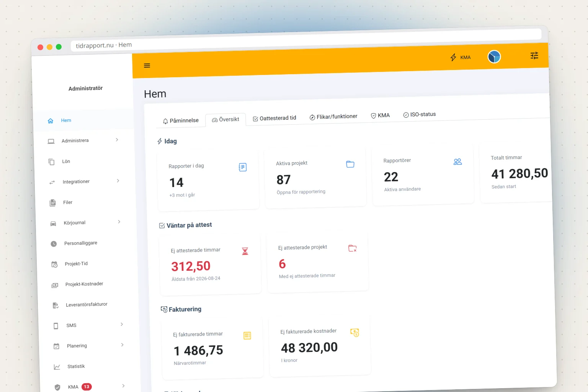Expand the KMA sidebar submenu chevron

click(x=123, y=385)
